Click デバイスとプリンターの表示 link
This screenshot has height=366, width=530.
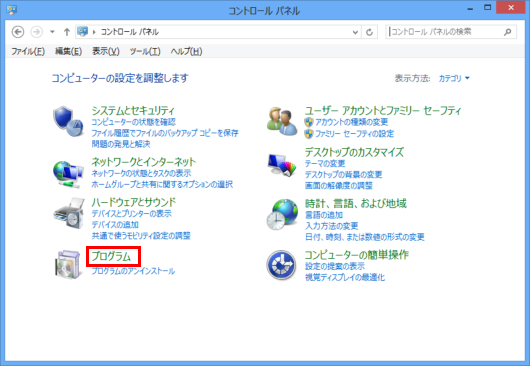click(131, 214)
